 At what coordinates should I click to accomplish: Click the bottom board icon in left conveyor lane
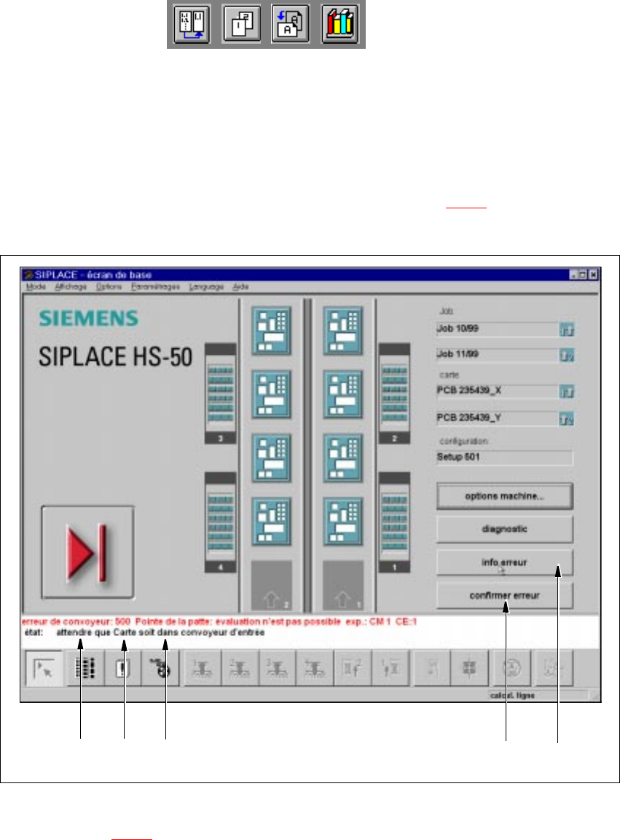pos(272,521)
